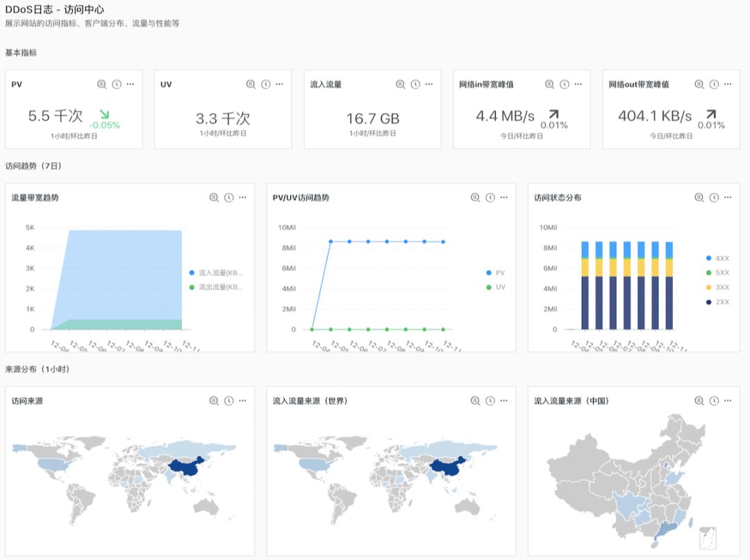The width and height of the screenshot is (750, 560).
Task: Toggle the 4XX status legend item
Action: point(717,259)
